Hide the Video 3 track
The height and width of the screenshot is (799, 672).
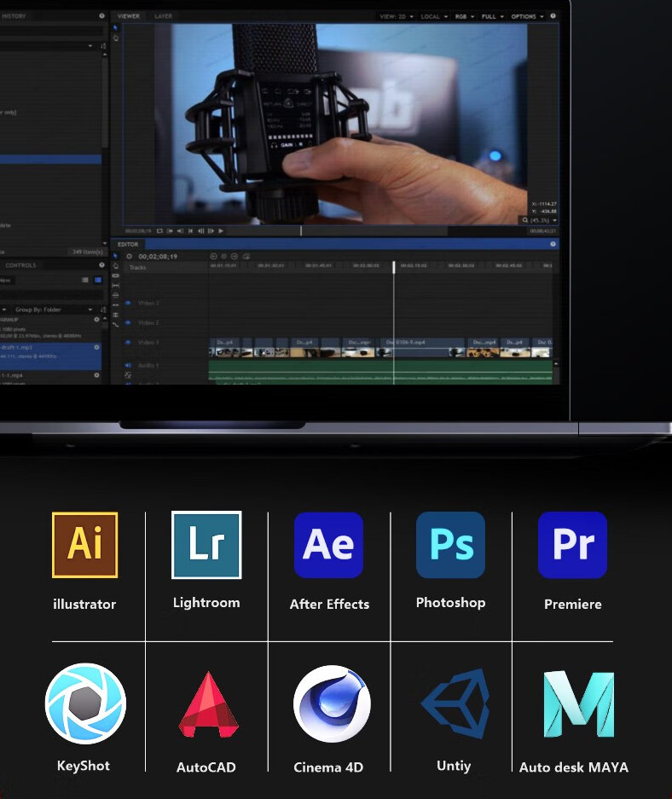pos(128,304)
